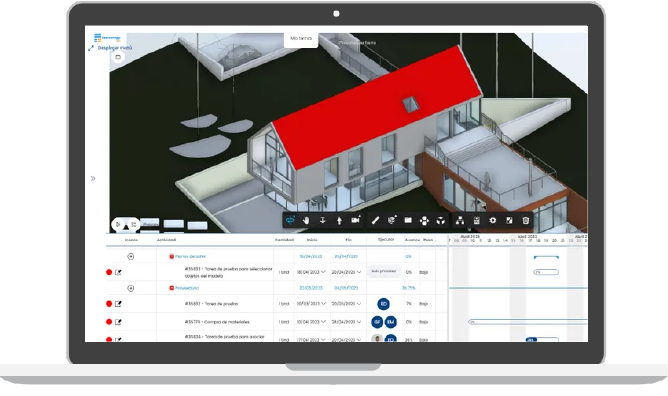Select the orbit rotate tool in viewer toolbar
Image resolution: width=668 pixels, height=396 pixels.
(290, 220)
